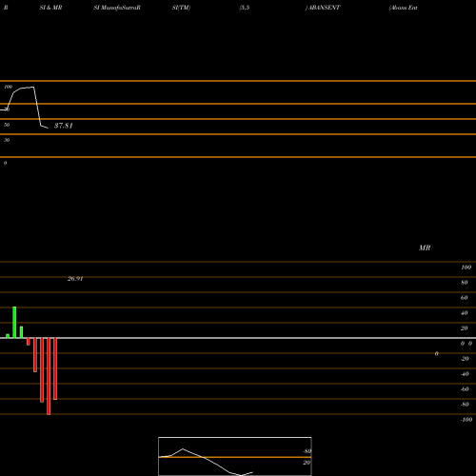Click the RSI value label 37.81
Screen dimensions: 476x476
pyautogui.click(x=64, y=126)
